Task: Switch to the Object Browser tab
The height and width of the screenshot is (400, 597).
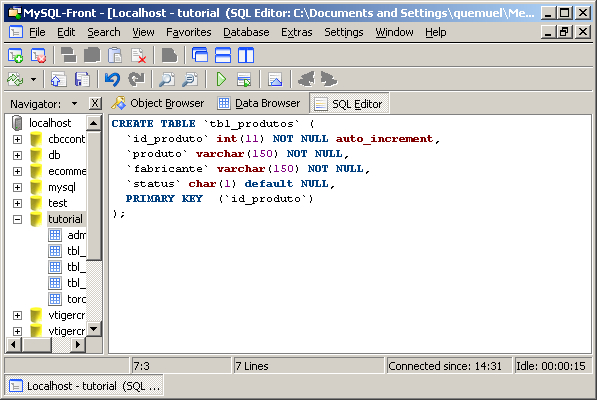Action: [158, 103]
